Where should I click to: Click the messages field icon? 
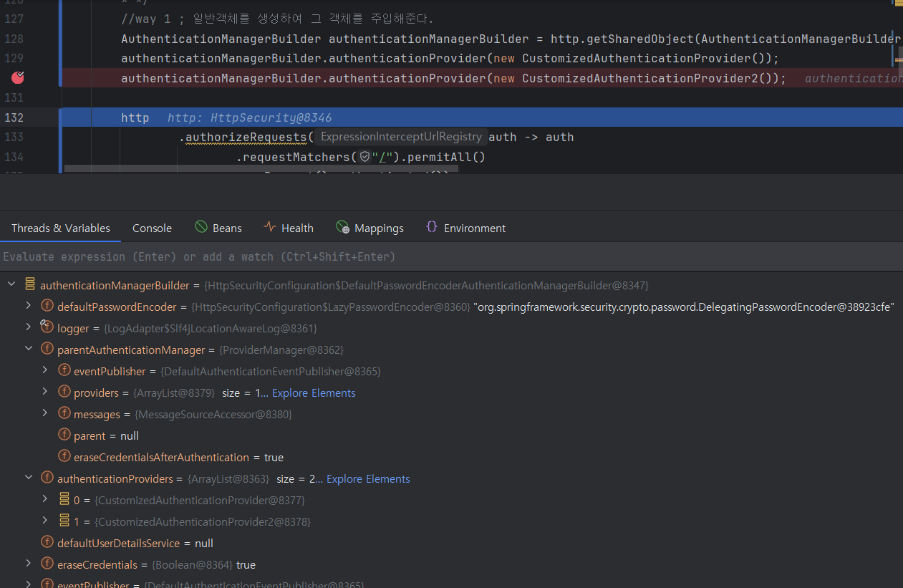[64, 414]
